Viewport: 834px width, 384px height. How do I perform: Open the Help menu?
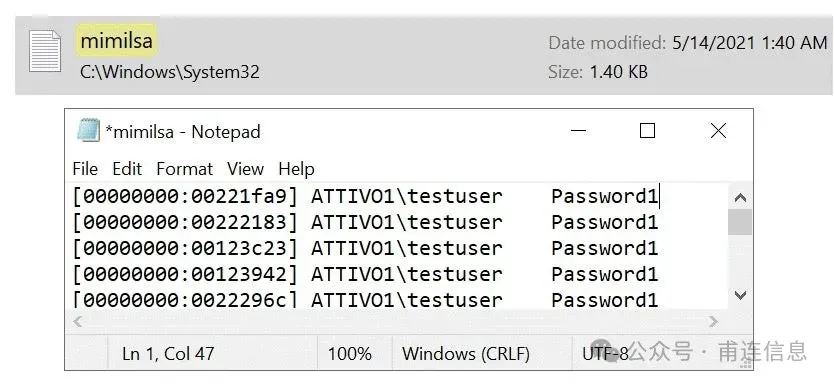tap(296, 169)
